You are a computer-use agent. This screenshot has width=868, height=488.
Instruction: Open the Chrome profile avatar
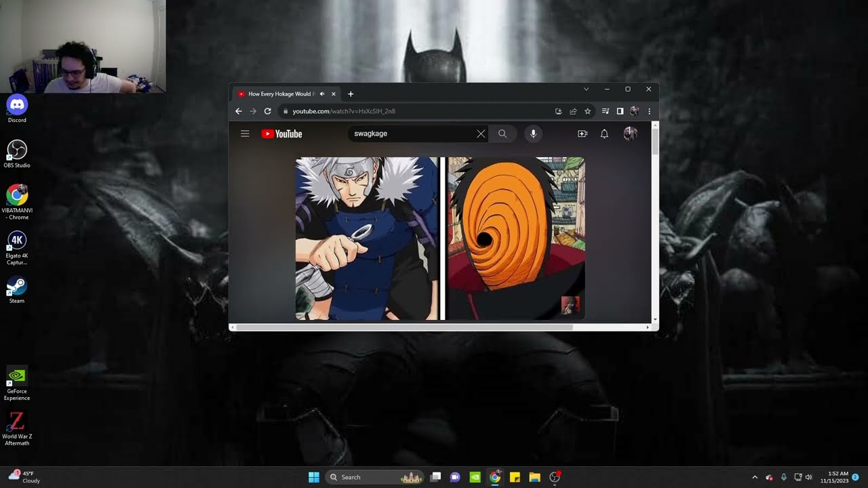click(635, 111)
